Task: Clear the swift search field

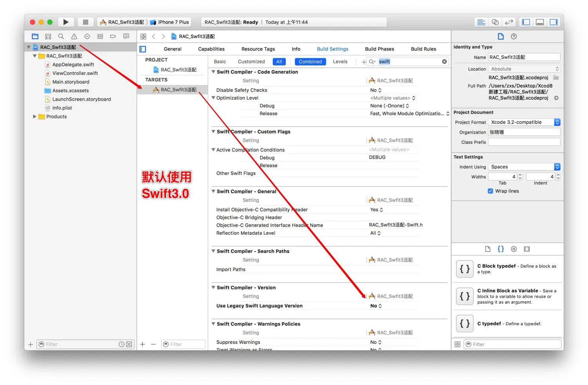Action: tap(445, 61)
